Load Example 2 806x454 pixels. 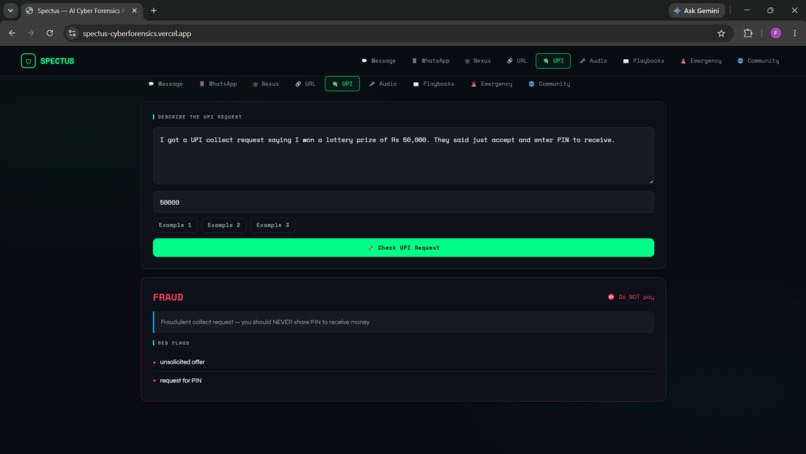224,225
